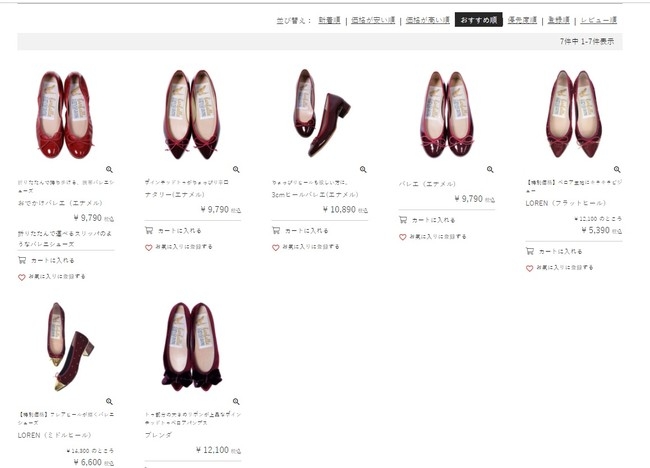This screenshot has height=468, width=650.
Task: Zoom the ナタリー(エナメル) product image with magnifier
Action: pyautogui.click(x=236, y=169)
